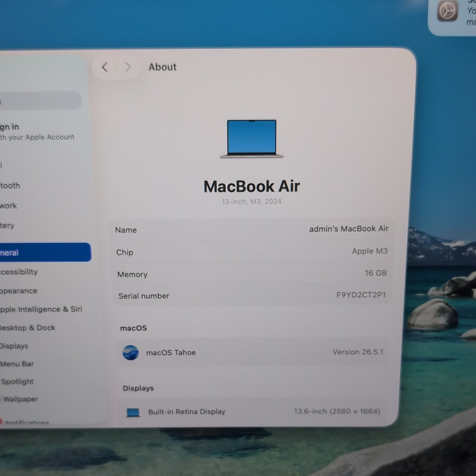Click the sidebar search field
Viewport: 476px width, 476px height.
click(40, 101)
